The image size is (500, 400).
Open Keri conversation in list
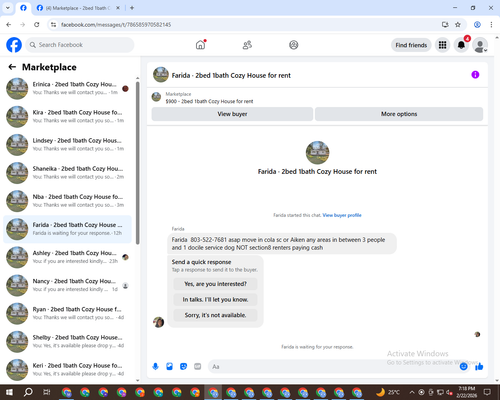click(x=67, y=370)
